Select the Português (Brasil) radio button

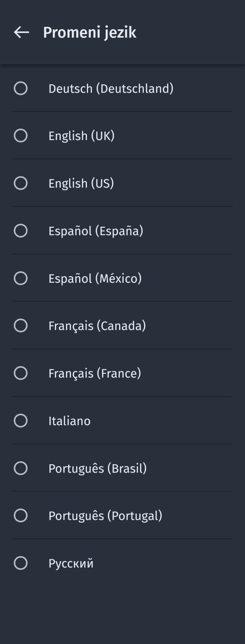(20, 468)
